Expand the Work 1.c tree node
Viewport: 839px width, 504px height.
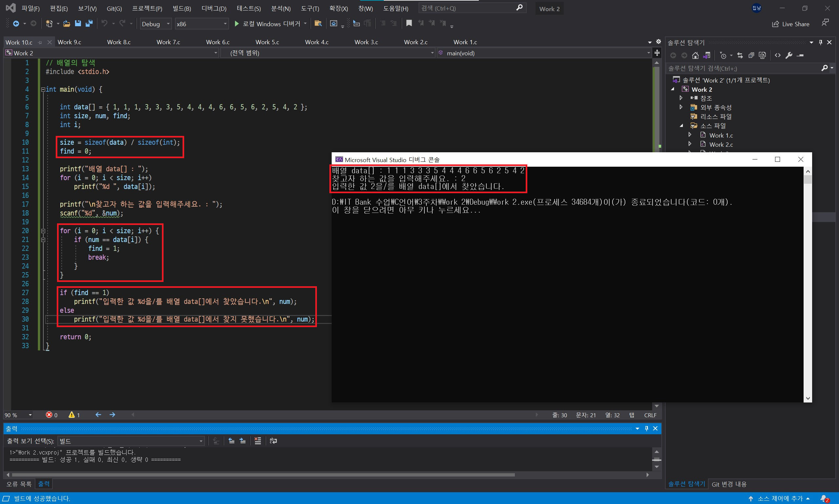coord(690,135)
